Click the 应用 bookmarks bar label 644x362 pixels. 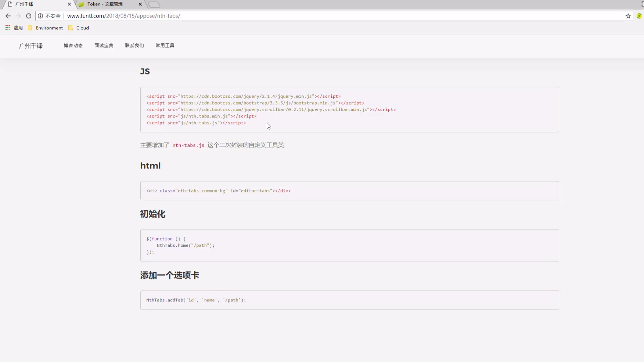click(18, 28)
